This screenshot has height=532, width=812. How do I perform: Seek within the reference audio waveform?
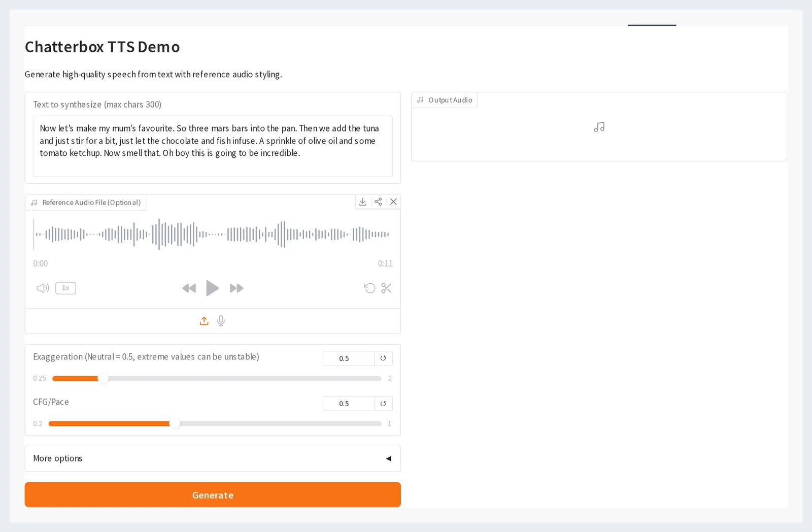213,234
